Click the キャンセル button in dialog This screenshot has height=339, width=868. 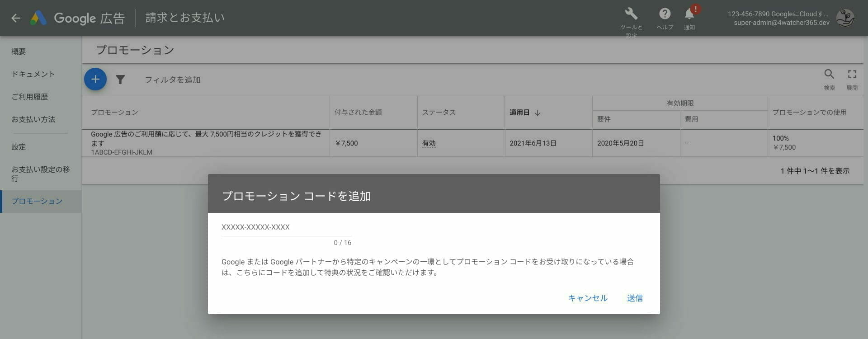[x=588, y=298]
